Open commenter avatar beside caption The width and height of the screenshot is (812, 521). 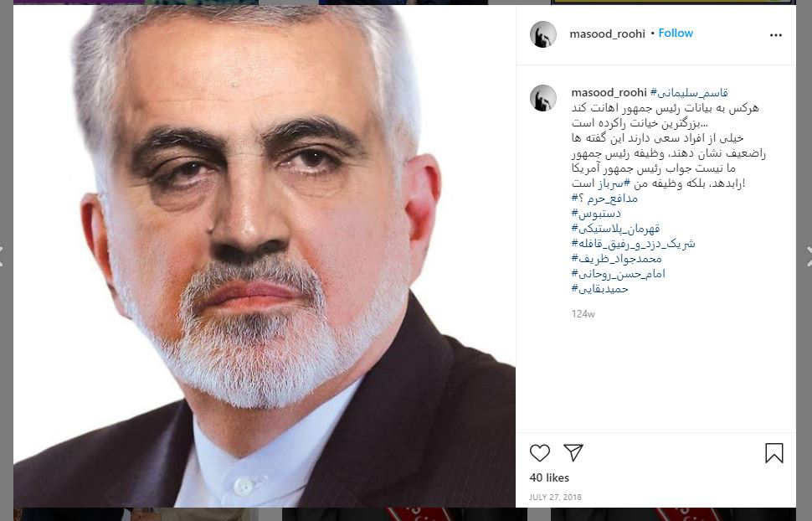coord(542,98)
